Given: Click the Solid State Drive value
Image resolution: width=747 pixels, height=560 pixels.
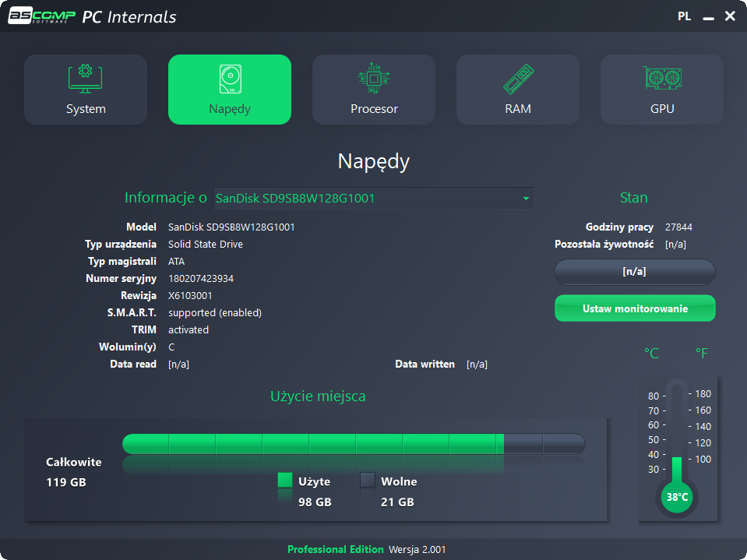Looking at the screenshot, I should click(206, 245).
